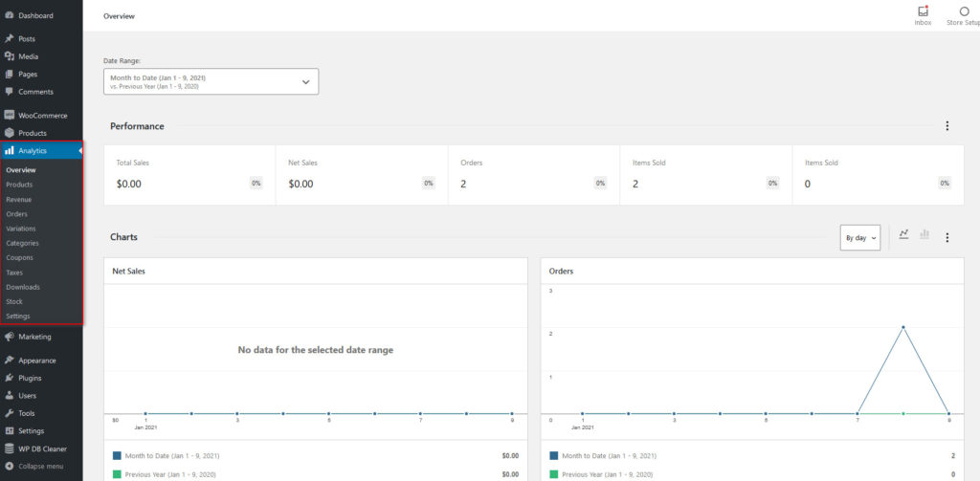980x481 pixels.
Task: Open Performance section options ellipsis
Action: point(947,126)
